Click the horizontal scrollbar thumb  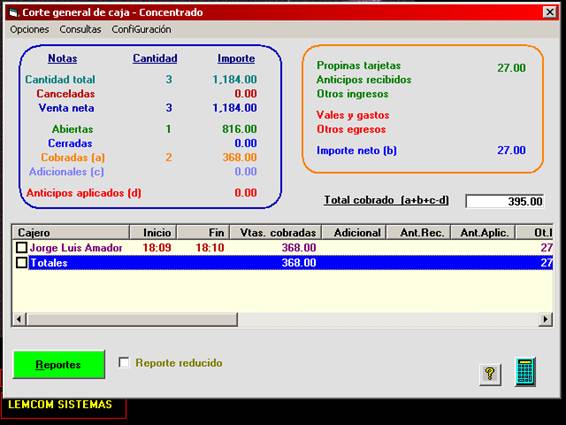[132, 319]
